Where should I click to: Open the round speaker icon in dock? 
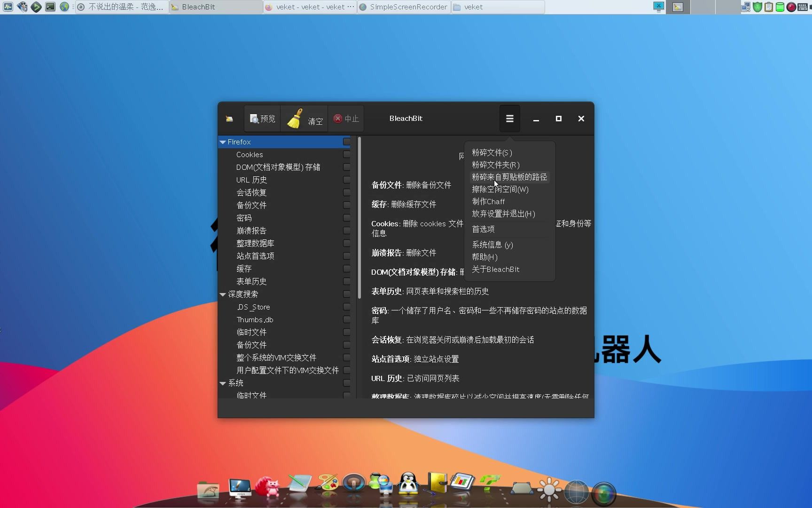tap(354, 483)
